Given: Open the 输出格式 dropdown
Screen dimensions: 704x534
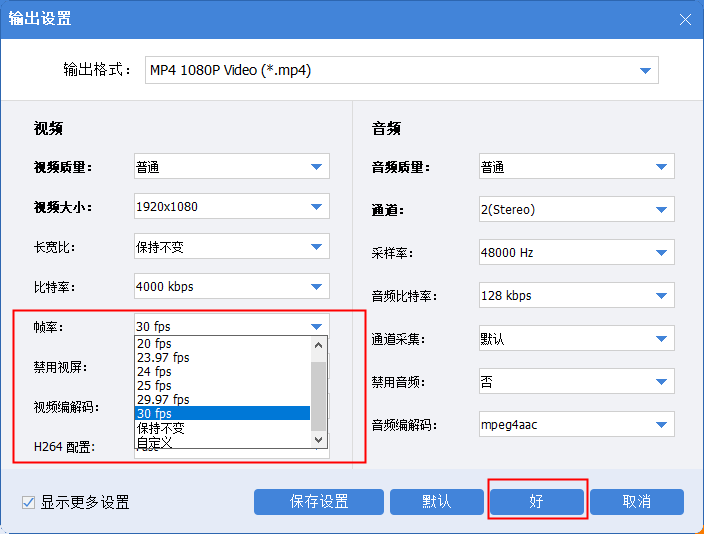Looking at the screenshot, I should [x=401, y=70].
